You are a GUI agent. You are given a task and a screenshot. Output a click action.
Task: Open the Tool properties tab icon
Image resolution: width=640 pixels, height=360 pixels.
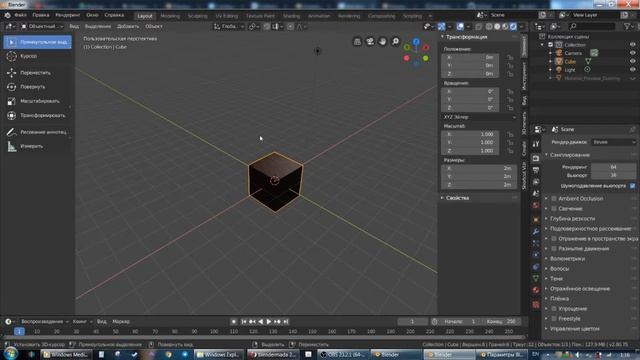[x=536, y=144]
